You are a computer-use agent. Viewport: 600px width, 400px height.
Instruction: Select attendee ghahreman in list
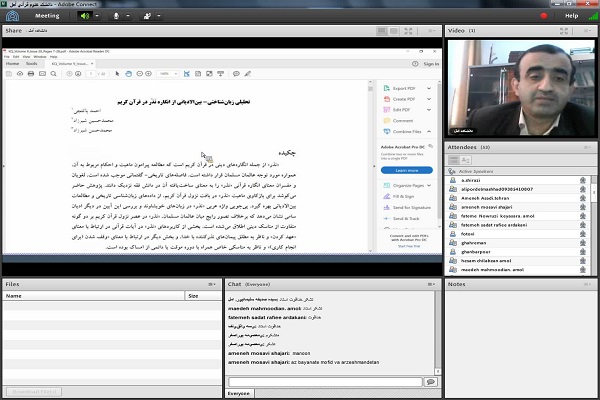(x=518, y=243)
